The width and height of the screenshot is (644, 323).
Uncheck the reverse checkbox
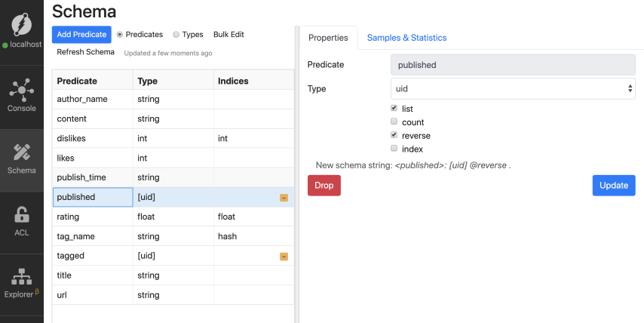point(394,136)
